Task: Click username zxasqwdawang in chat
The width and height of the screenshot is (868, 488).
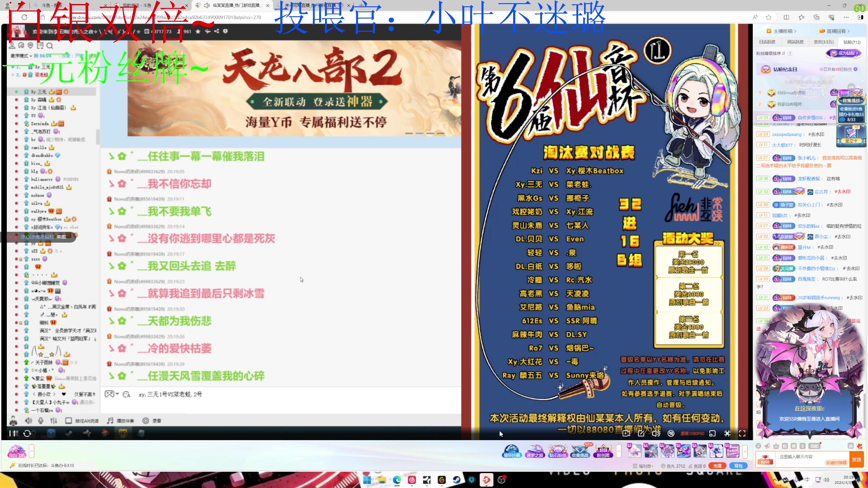Action: click(x=787, y=134)
